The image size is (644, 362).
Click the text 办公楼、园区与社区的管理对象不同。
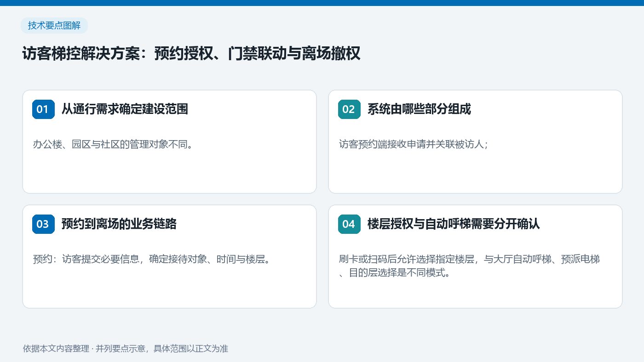113,145
